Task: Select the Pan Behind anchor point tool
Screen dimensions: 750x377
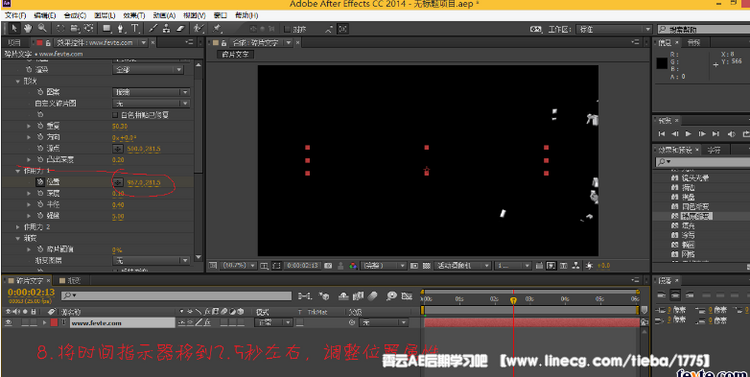Action: coord(89,29)
